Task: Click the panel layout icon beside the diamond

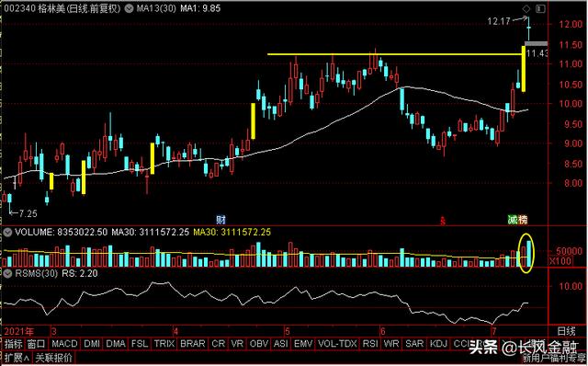Action: click(x=540, y=8)
